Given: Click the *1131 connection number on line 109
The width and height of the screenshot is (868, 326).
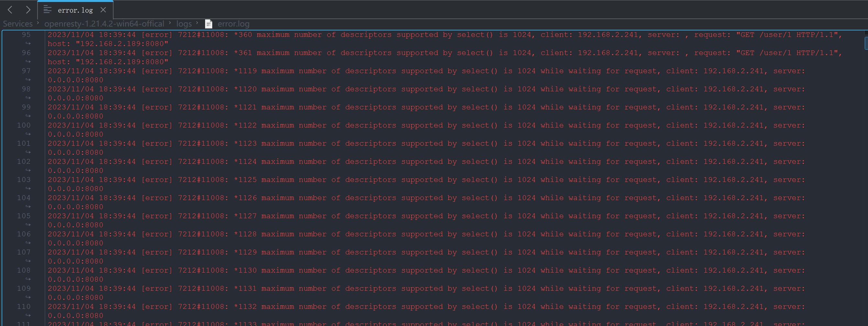Looking at the screenshot, I should point(245,288).
